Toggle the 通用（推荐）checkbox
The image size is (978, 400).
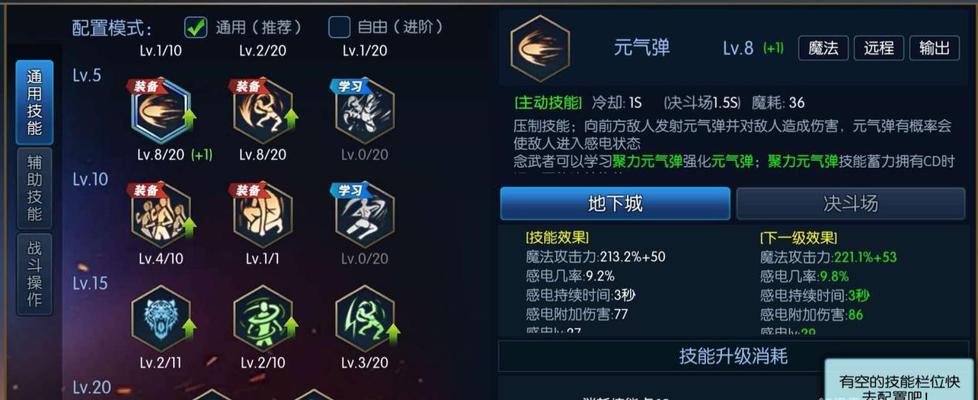pos(196,27)
